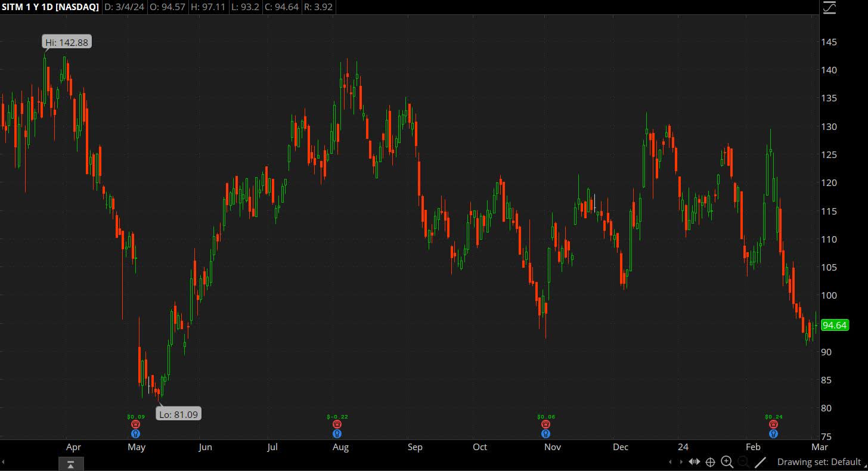Image resolution: width=868 pixels, height=471 pixels.
Task: Open the chart style icon top right
Action: click(829, 8)
